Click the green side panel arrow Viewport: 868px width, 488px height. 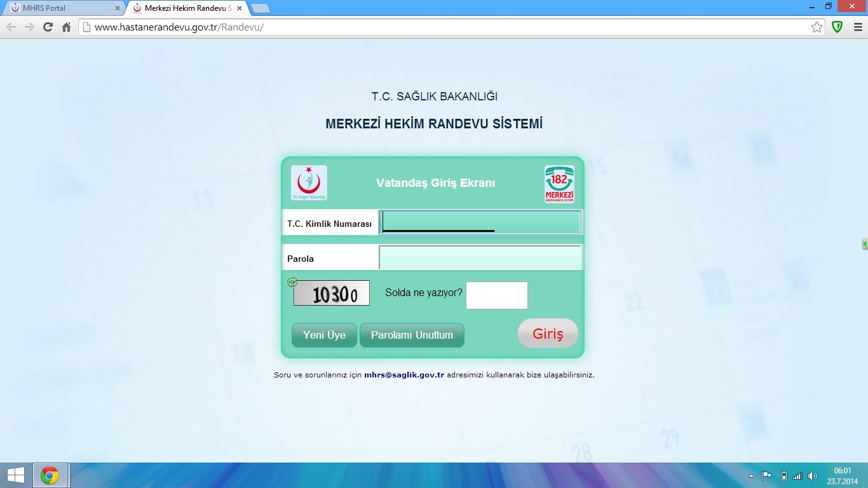coord(865,244)
